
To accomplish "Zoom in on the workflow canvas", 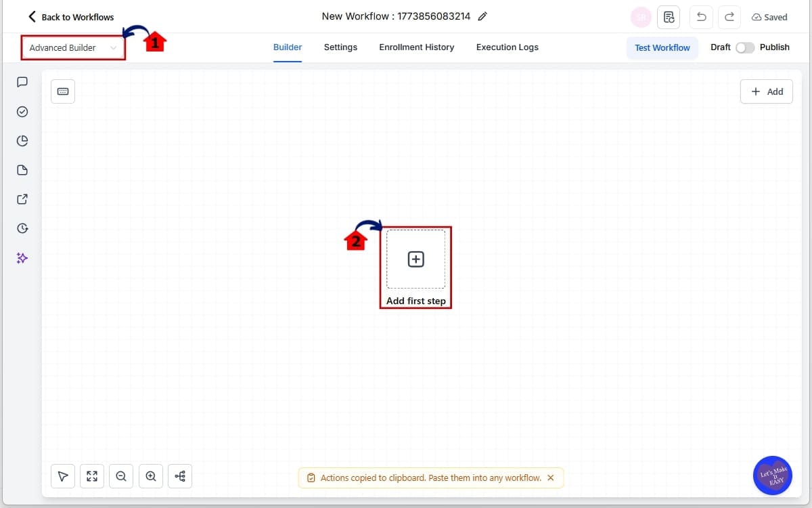I will tap(150, 476).
